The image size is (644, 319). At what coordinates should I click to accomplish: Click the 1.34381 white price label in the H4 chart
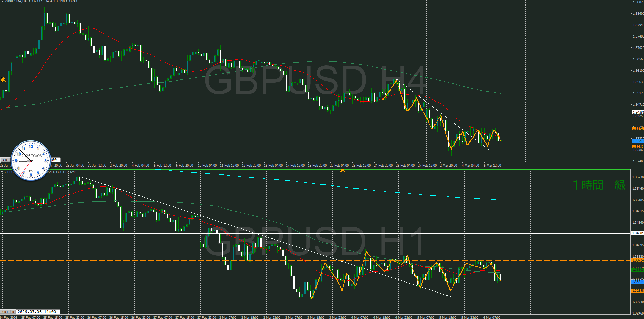click(638, 113)
